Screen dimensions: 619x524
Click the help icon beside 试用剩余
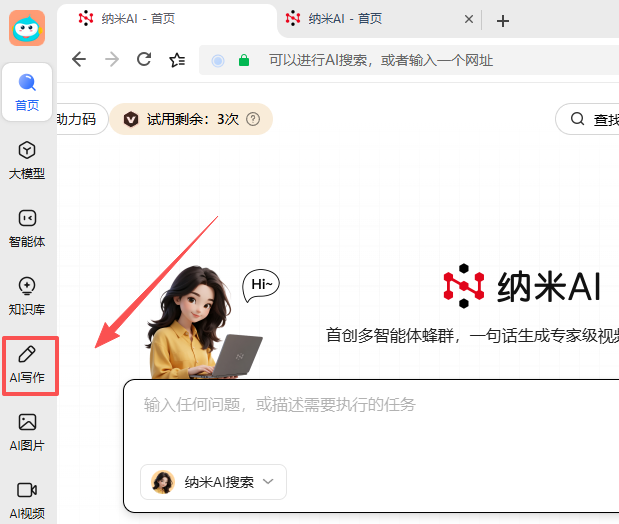point(253,119)
